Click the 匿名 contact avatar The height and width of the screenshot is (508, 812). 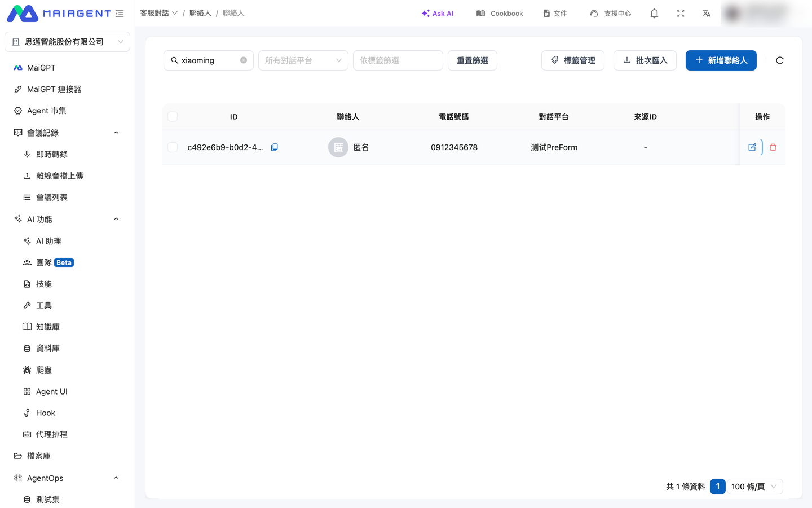pos(338,147)
